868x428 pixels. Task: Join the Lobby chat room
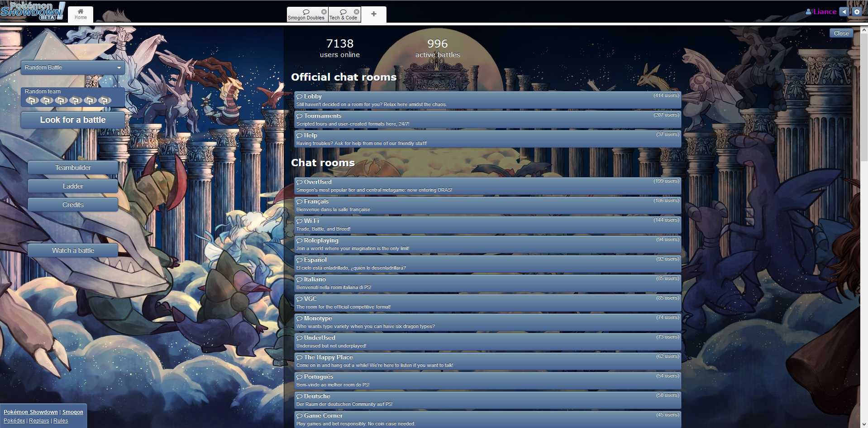point(487,100)
